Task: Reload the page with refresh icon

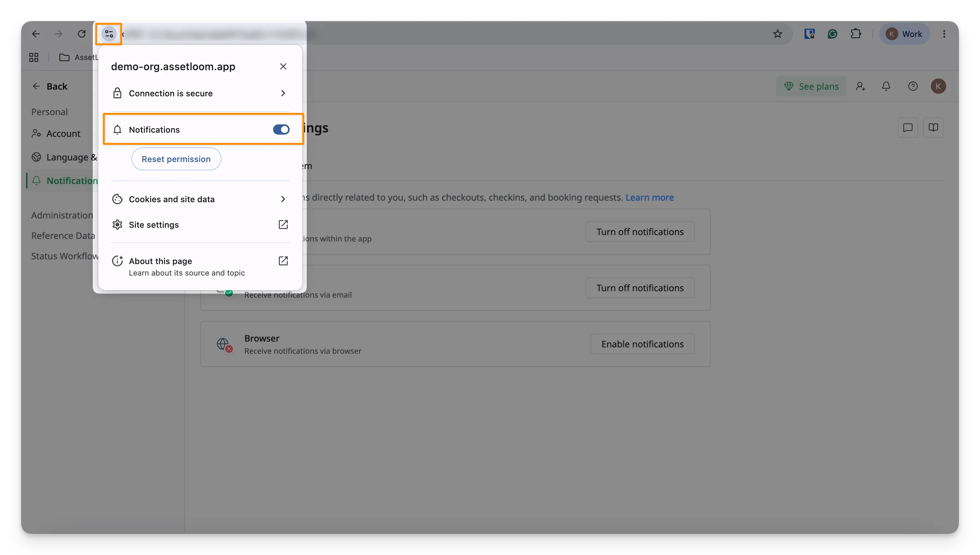Action: [x=81, y=34]
